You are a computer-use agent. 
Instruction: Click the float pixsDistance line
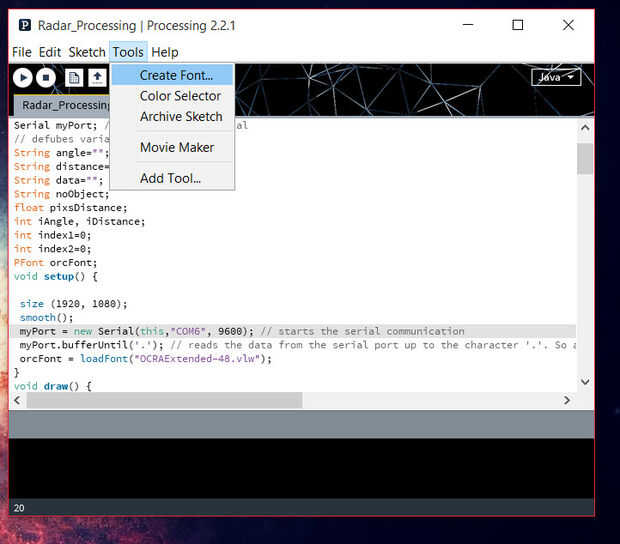pyautogui.click(x=71, y=208)
